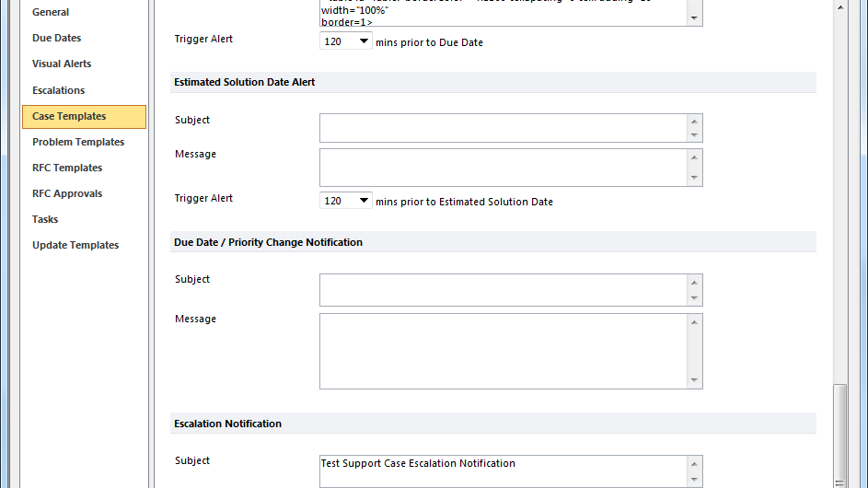Select Update Templates in the sidebar
The image size is (868, 488).
[x=75, y=245]
